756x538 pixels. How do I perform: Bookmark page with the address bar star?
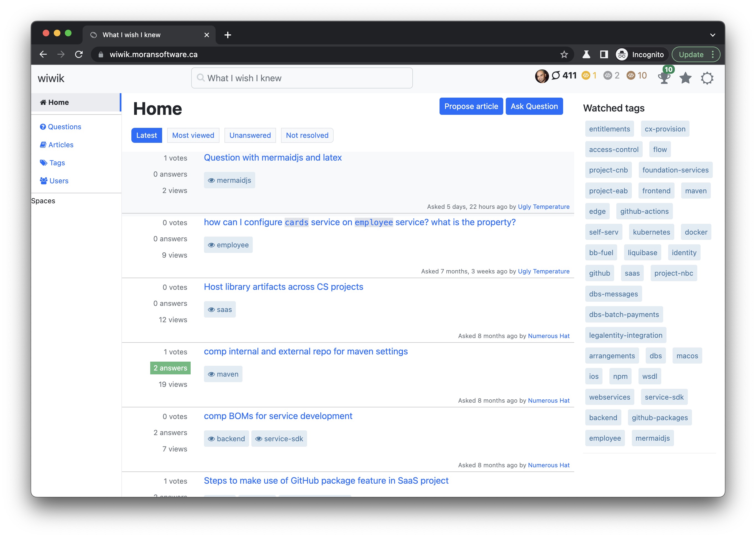564,54
